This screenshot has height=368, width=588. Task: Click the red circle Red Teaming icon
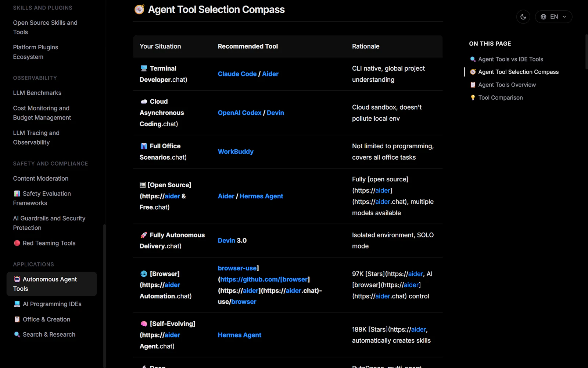click(x=17, y=243)
